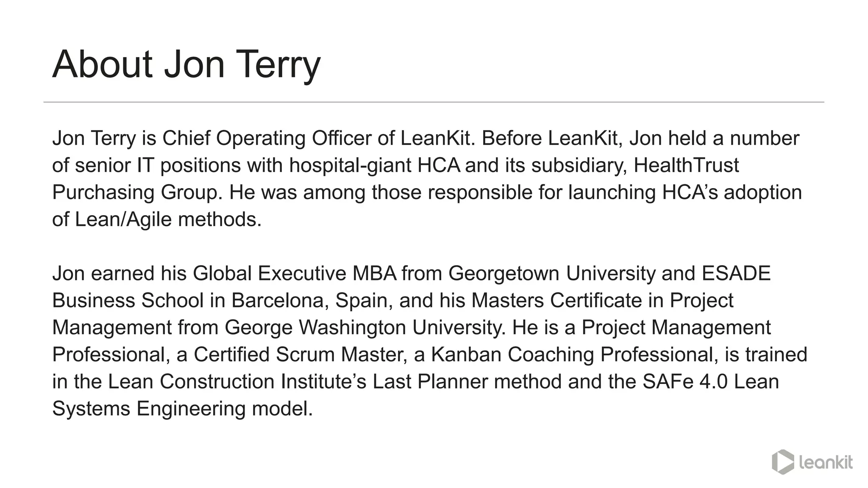Screen dimensions: 868x488
Task: Click the words 'Global Executive MBA'
Action: pyautogui.click(x=295, y=273)
